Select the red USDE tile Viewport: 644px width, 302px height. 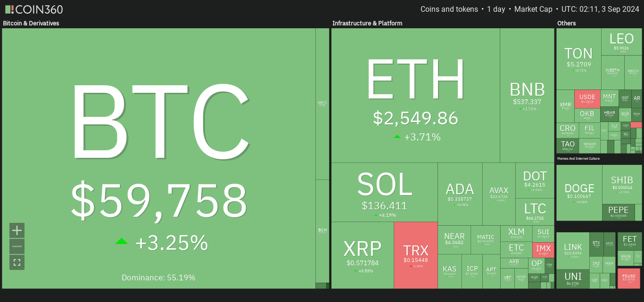pos(587,99)
